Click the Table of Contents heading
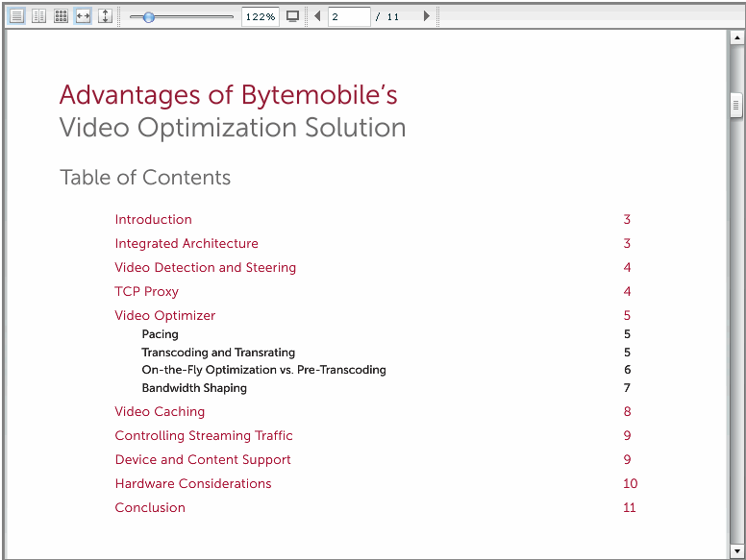Viewport: 746px width, 560px height. pos(145,178)
